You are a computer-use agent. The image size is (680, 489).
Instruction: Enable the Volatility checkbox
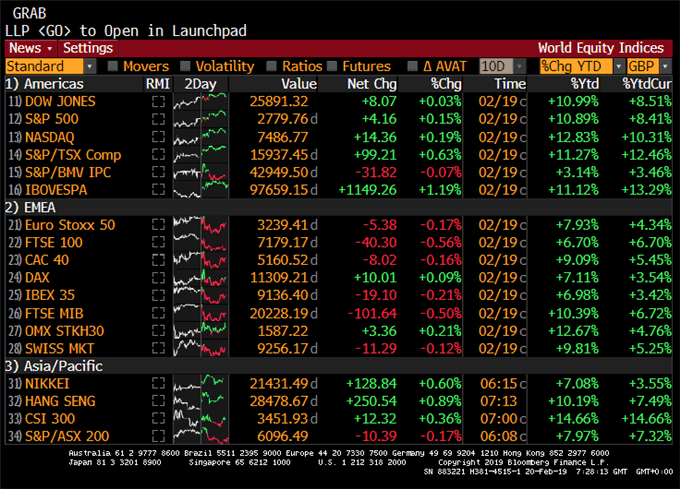(x=185, y=66)
